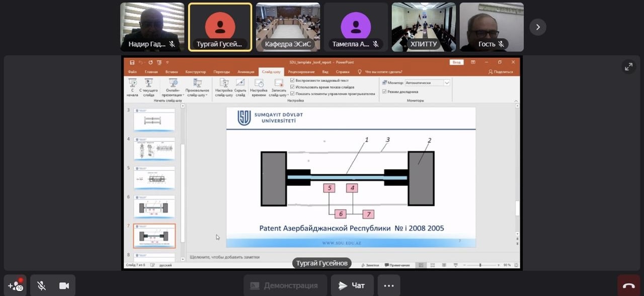Open Настройка слайд-шоу setup icon

(224, 83)
